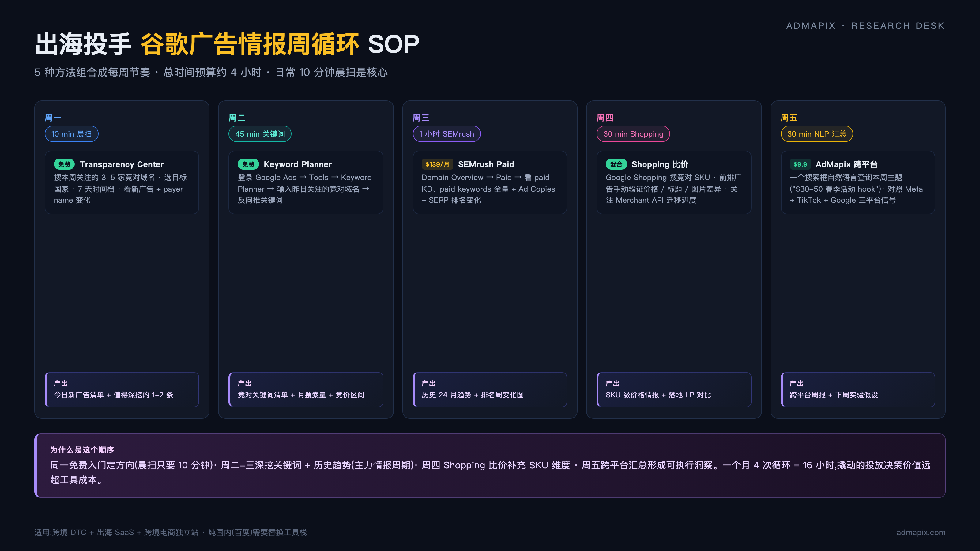Click the 为什么是这个顺序 explanation panel heading

pos(82,450)
